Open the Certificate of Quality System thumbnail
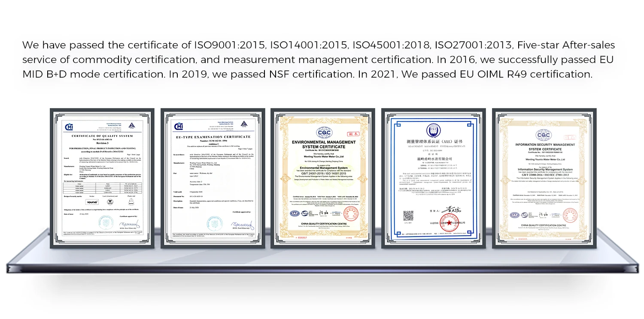This screenshot has height=319, width=644. point(102,178)
